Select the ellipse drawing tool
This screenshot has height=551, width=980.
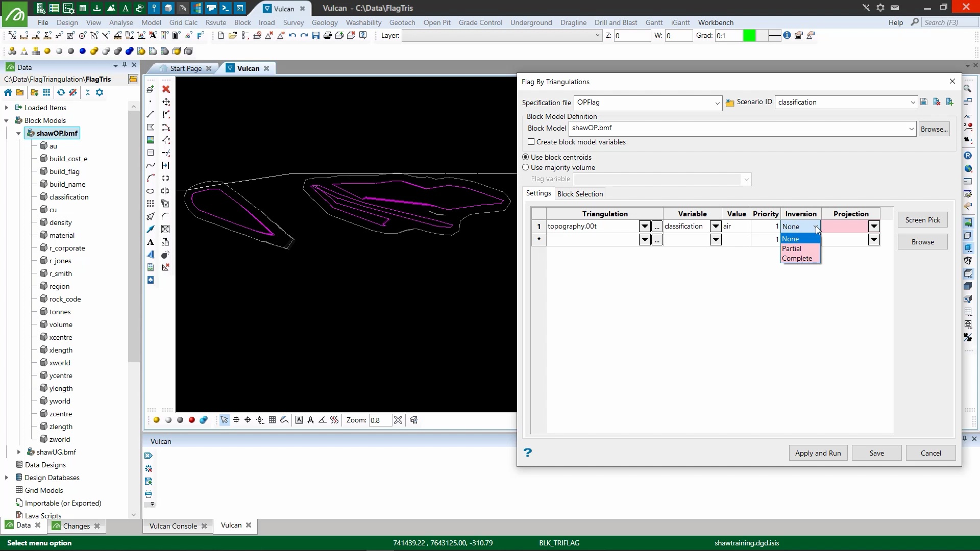point(151,191)
